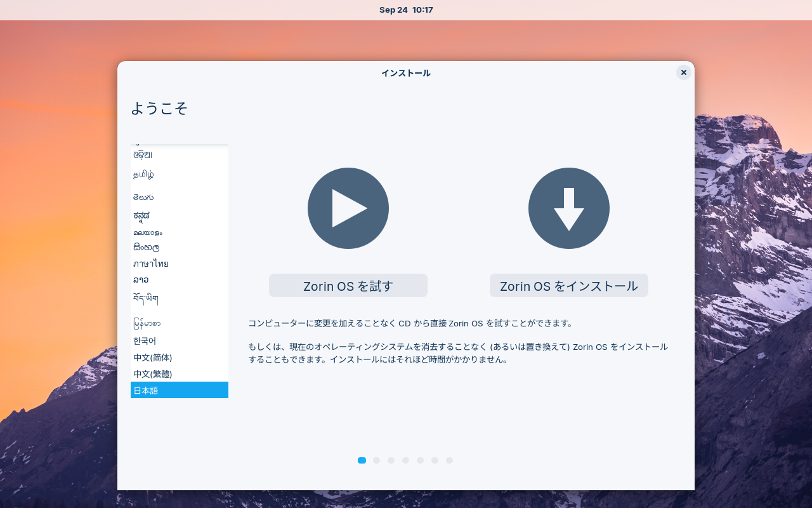
Task: Choose བོད་ཡིག in the language list
Action: tap(180, 298)
